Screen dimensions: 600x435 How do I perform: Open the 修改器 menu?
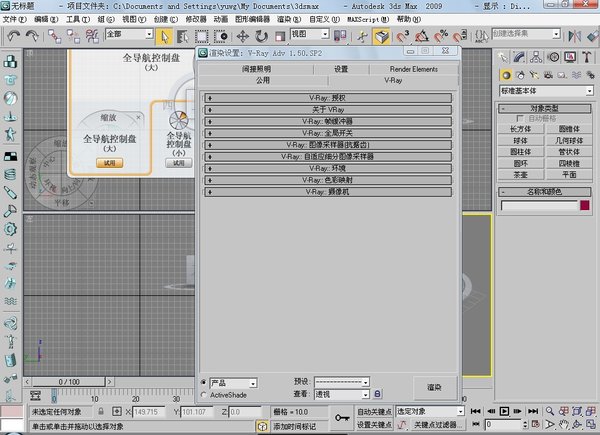[x=196, y=19]
